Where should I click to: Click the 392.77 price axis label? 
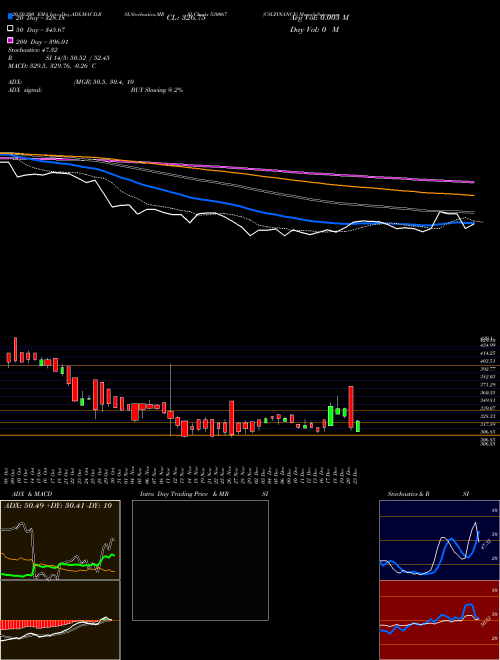(x=489, y=369)
